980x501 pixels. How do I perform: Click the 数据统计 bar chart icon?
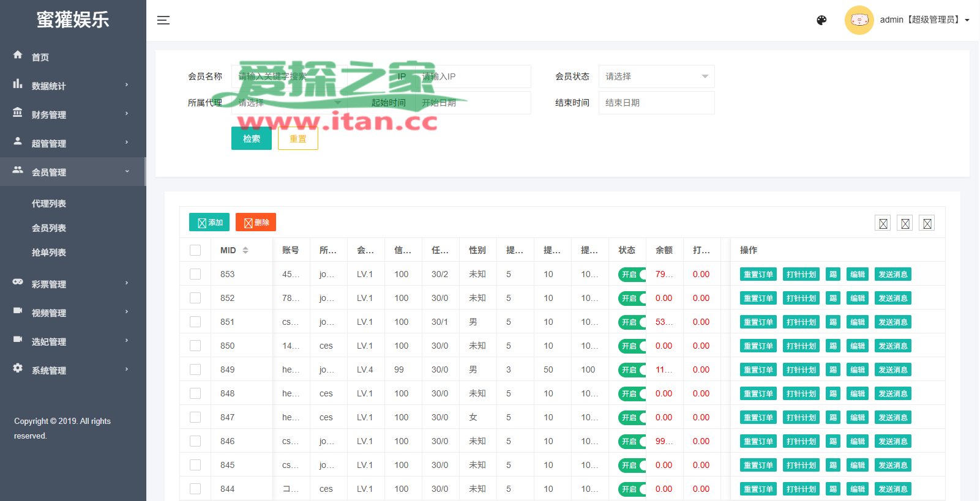18,84
